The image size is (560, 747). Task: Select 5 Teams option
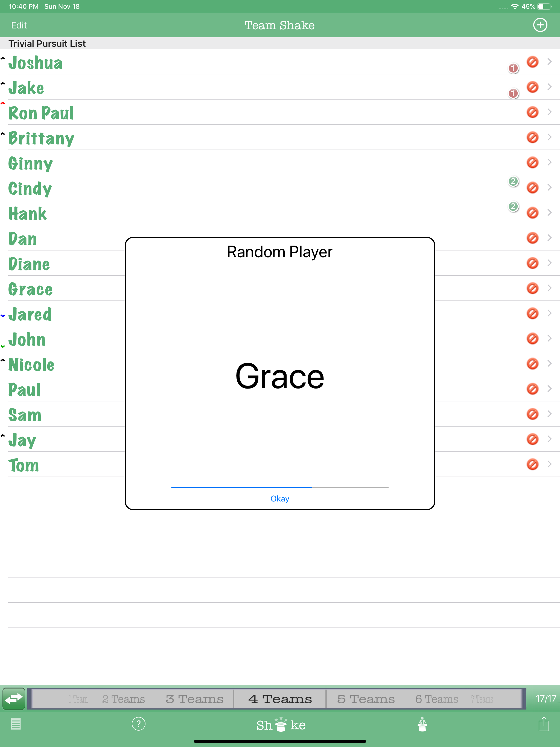tap(366, 699)
